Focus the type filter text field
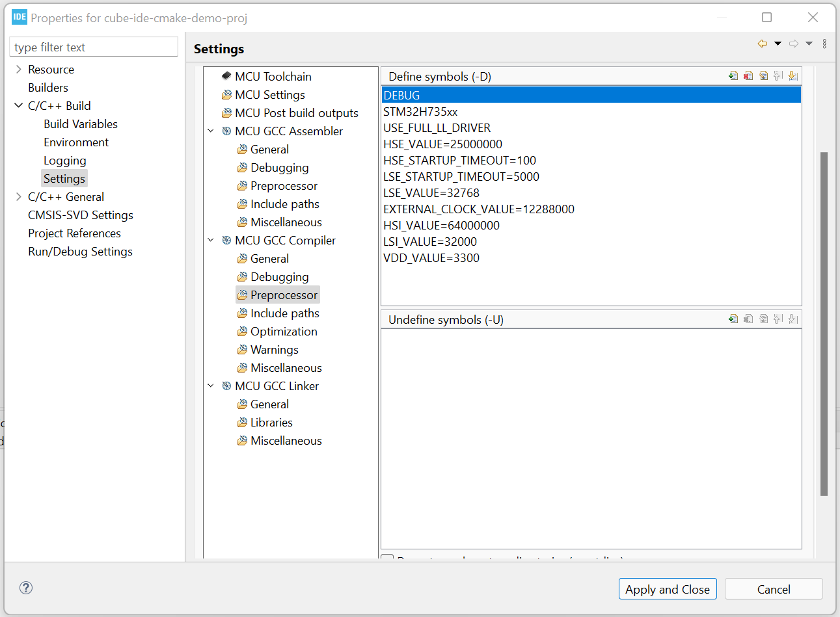 94,47
